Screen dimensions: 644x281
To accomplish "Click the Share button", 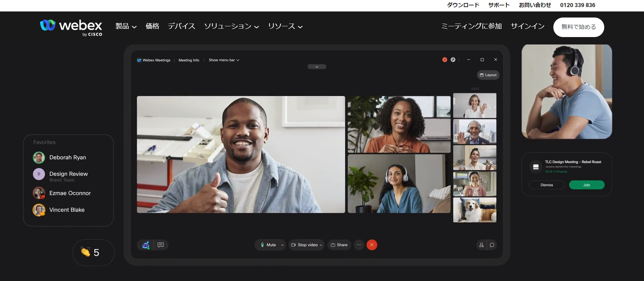I will pos(339,245).
